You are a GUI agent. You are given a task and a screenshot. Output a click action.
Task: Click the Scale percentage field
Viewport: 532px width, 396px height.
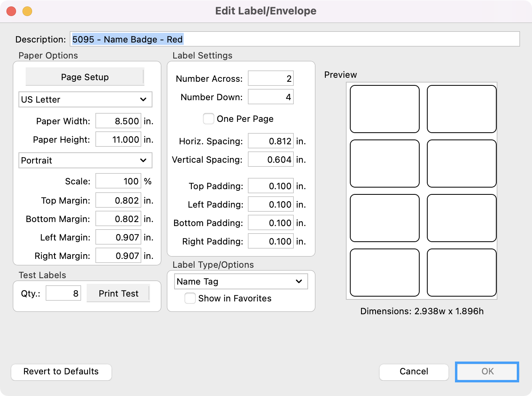118,181
